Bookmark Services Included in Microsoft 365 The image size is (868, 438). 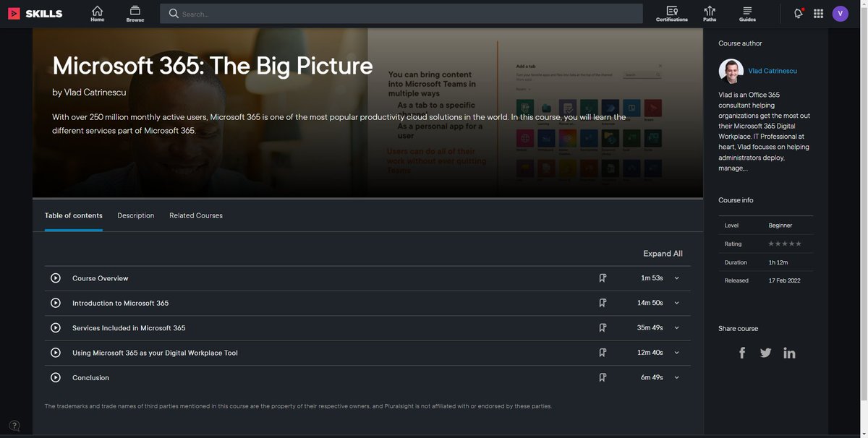tap(603, 327)
